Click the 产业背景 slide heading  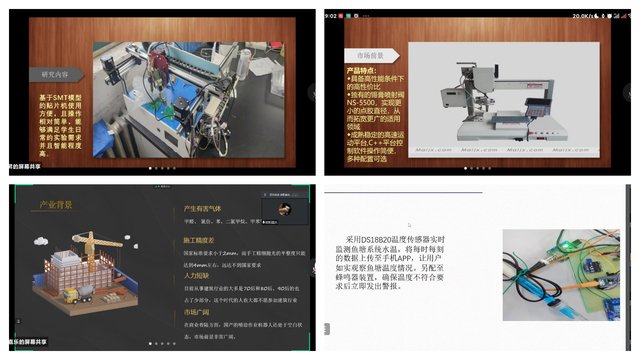pyautogui.click(x=56, y=205)
